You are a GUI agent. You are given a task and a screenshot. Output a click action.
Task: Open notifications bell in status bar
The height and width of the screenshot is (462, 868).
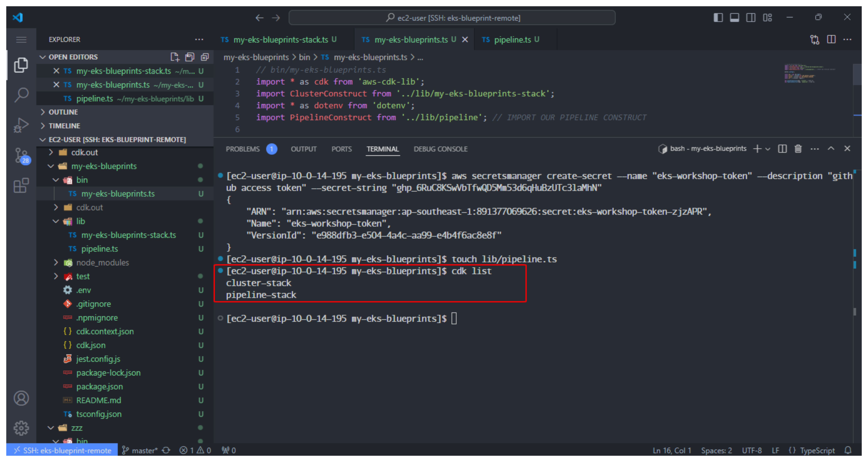848,450
